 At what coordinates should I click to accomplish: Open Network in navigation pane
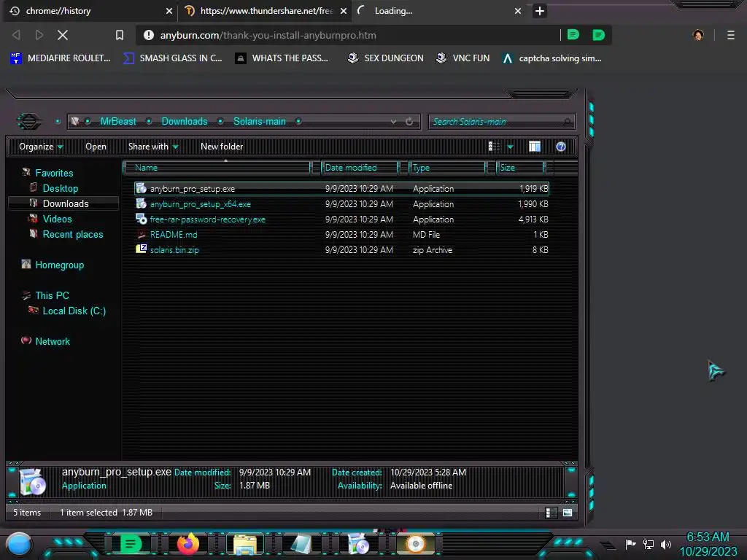pos(53,341)
